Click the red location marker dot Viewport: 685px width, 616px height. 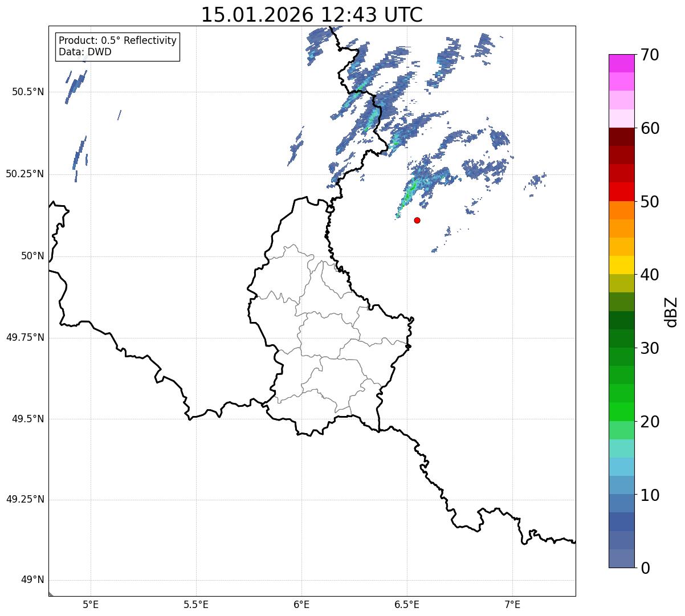[x=417, y=220]
